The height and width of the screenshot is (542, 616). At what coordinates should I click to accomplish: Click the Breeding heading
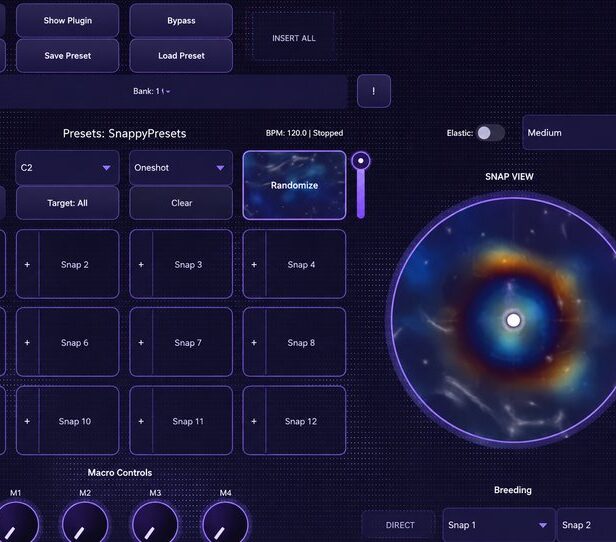tap(513, 490)
